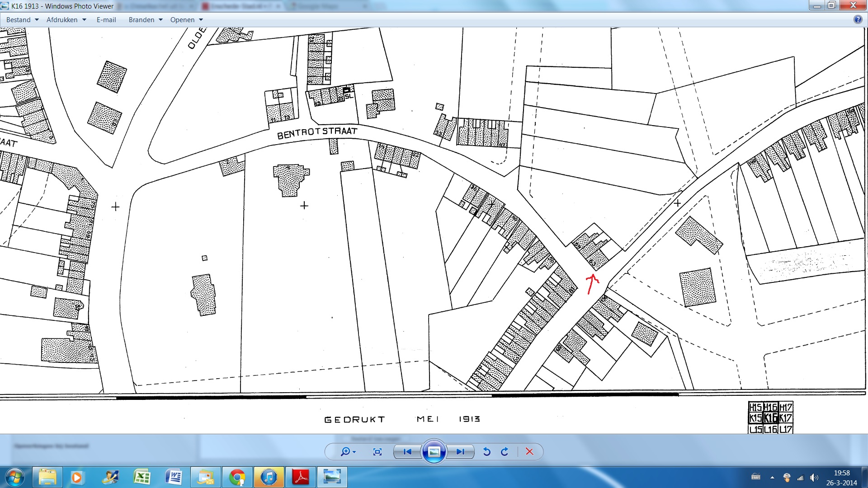The width and height of the screenshot is (868, 488).
Task: Click the E-mail button
Action: (x=106, y=20)
